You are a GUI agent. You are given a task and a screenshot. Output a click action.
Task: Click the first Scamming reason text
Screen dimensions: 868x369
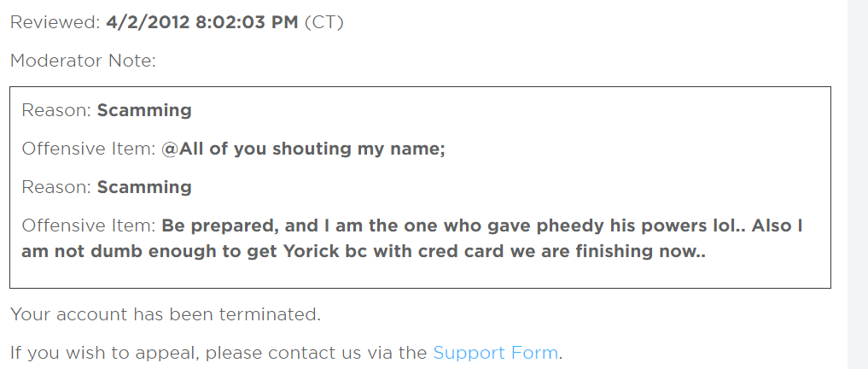click(x=144, y=110)
